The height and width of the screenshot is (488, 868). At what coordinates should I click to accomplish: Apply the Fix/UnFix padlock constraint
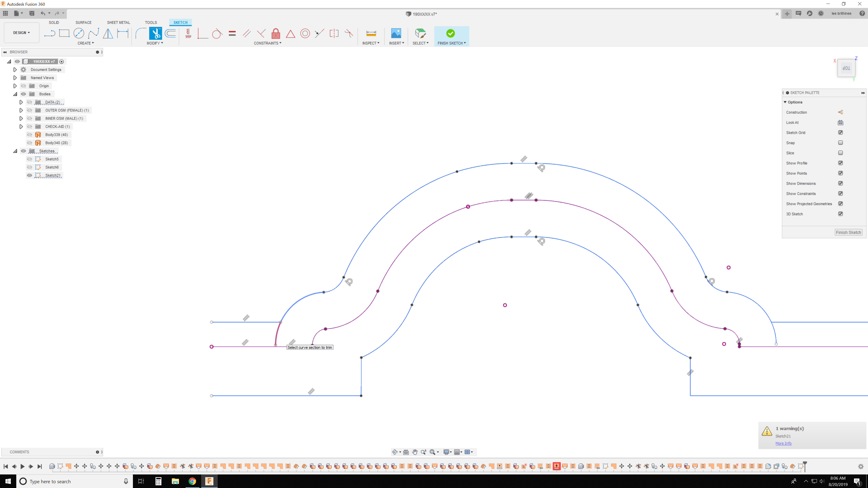point(276,33)
